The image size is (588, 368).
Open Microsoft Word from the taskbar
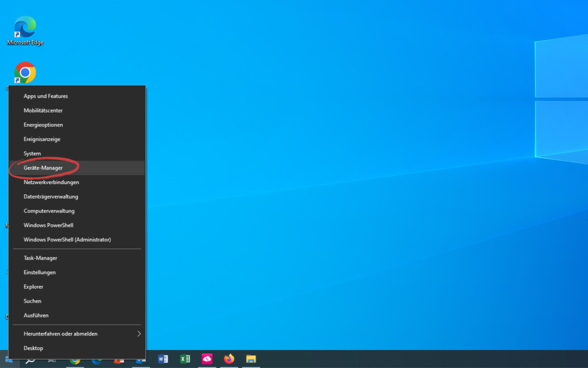point(163,360)
